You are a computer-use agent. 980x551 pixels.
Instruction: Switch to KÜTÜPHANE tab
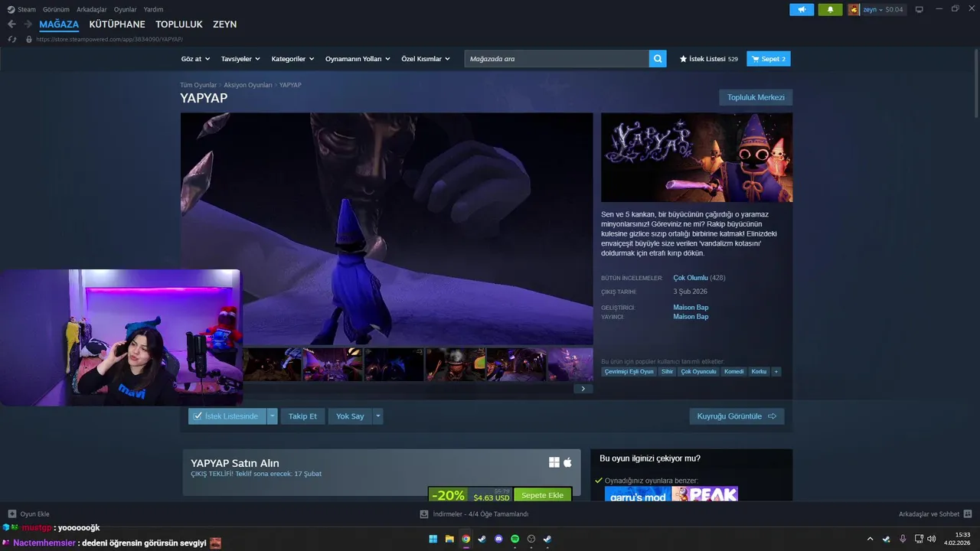(x=117, y=24)
